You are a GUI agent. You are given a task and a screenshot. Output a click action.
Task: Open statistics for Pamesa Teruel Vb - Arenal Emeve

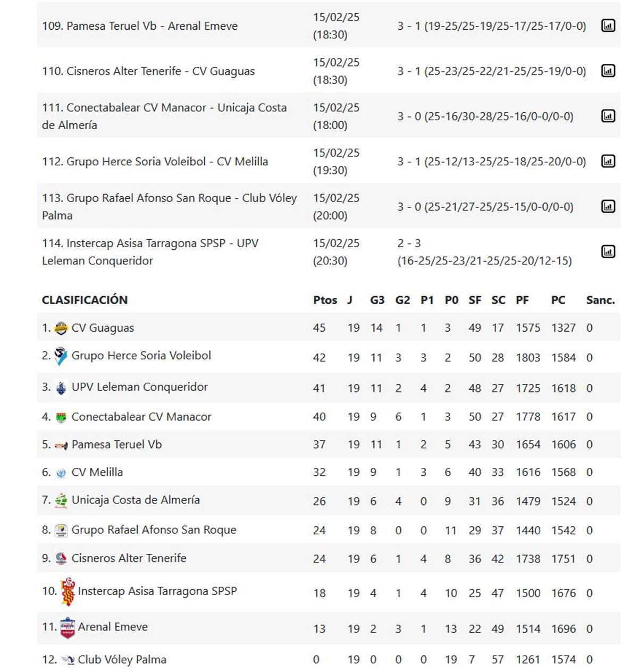coord(608,25)
